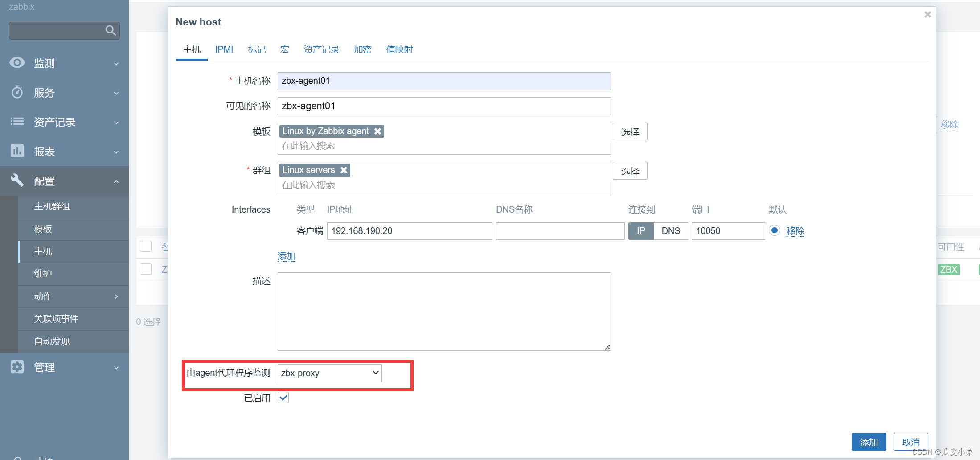Click the 可见的名称 input field
This screenshot has height=460, width=980.
click(x=444, y=106)
